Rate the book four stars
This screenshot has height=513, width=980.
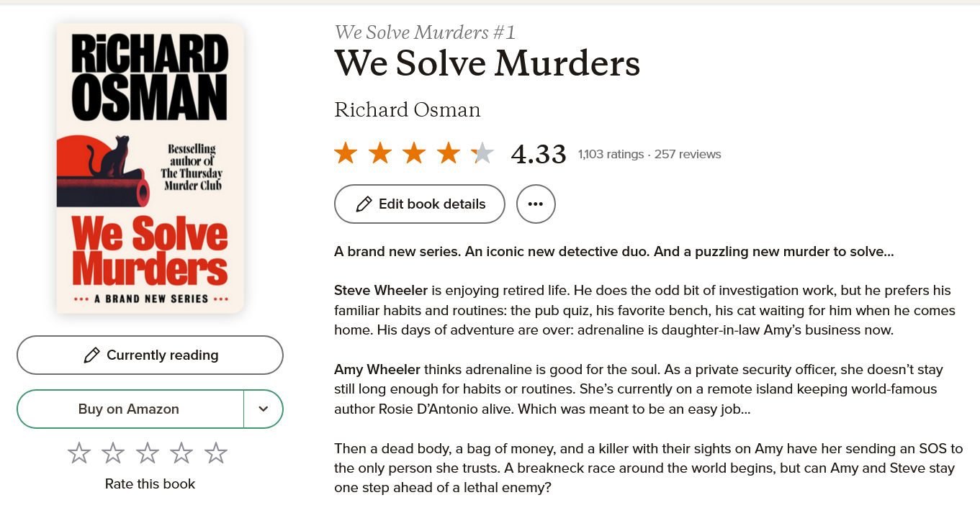(x=181, y=453)
